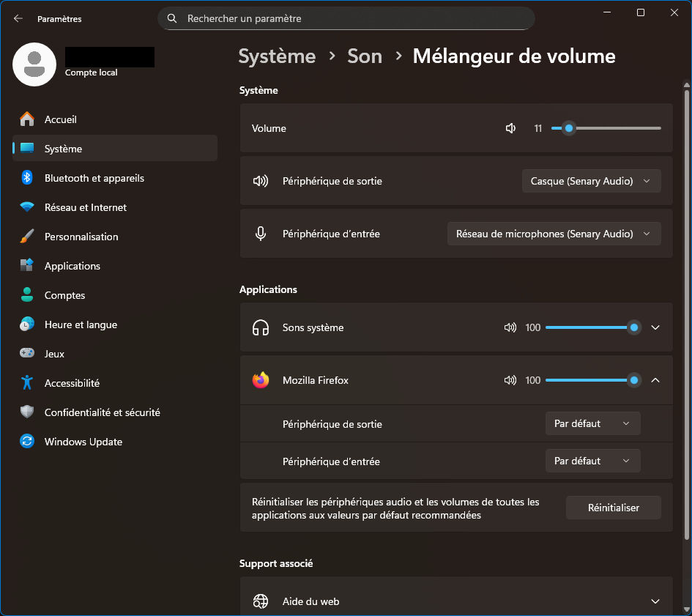Open Réseau de microphones input dropdown
Screen dimensions: 692x616
coord(554,234)
